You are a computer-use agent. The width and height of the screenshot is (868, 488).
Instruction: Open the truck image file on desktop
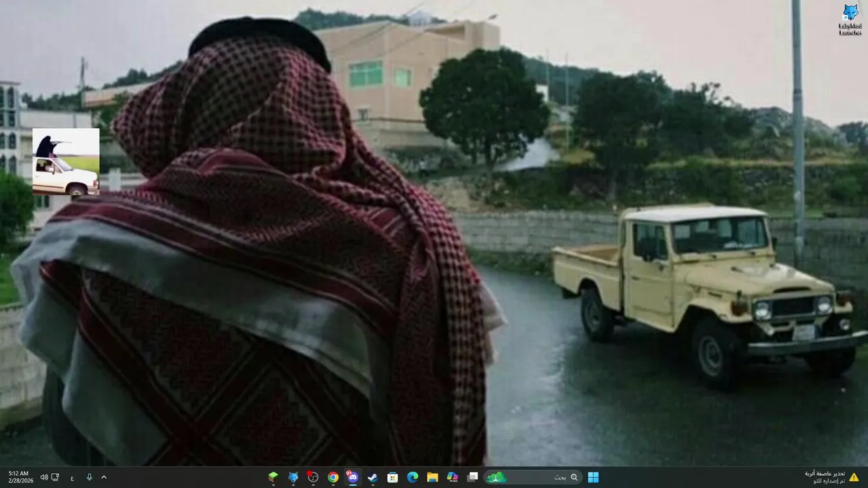(x=66, y=162)
